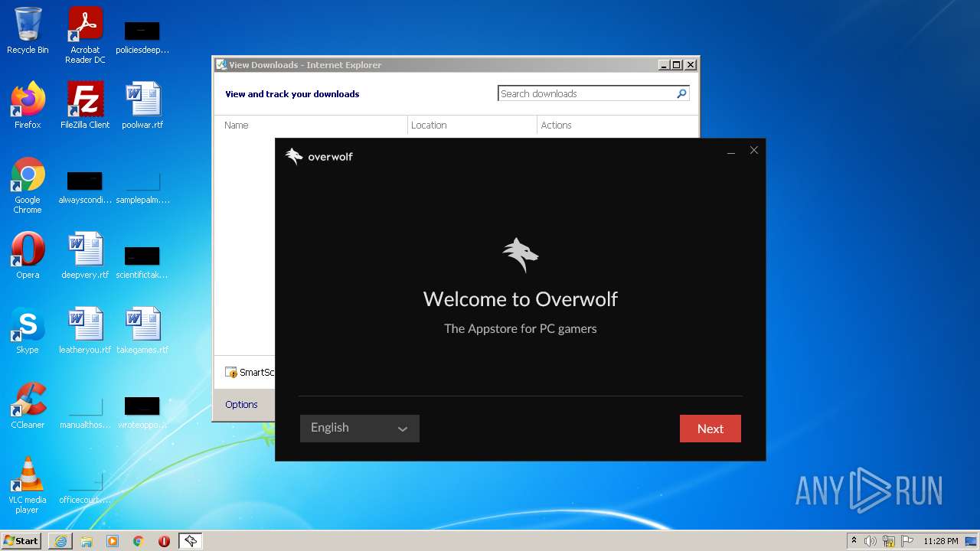Select takegames.rtf document on desktop

[x=142, y=331]
